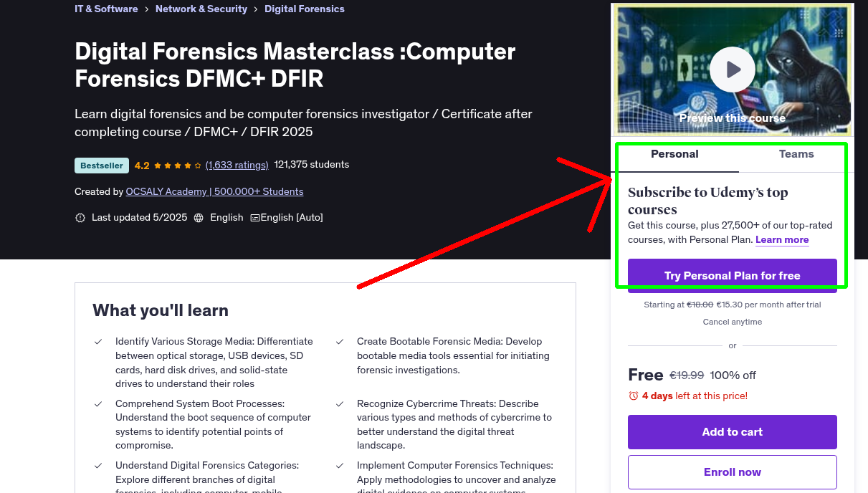Click the course title heading
This screenshot has width=868, height=493.
[x=295, y=64]
